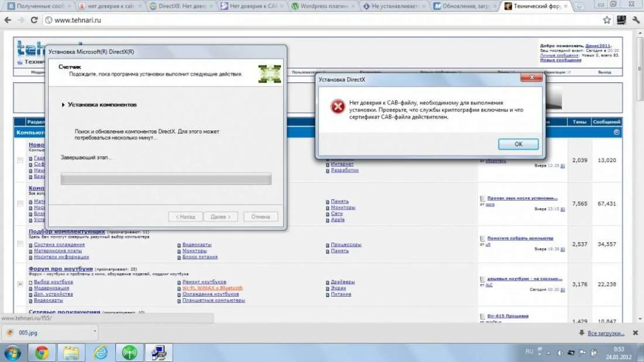Image resolution: width=644 pixels, height=362 pixels.
Task: Click the extension icon next to the star
Action: point(621,20)
